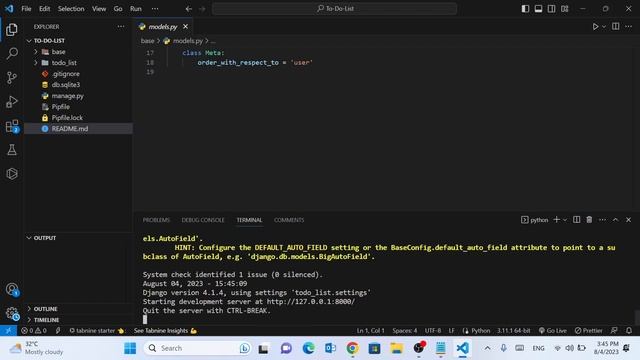Toggle Secondary Side Bar visibility

pyautogui.click(x=551, y=9)
